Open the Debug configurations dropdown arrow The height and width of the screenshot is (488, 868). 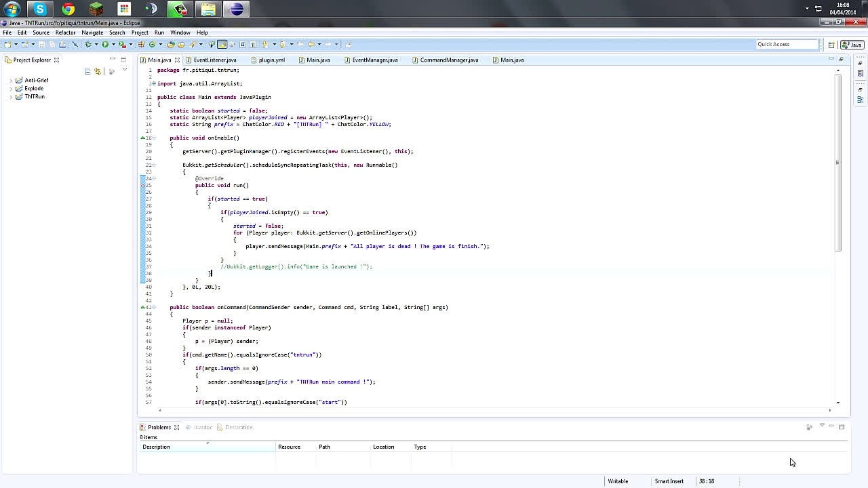pos(96,45)
